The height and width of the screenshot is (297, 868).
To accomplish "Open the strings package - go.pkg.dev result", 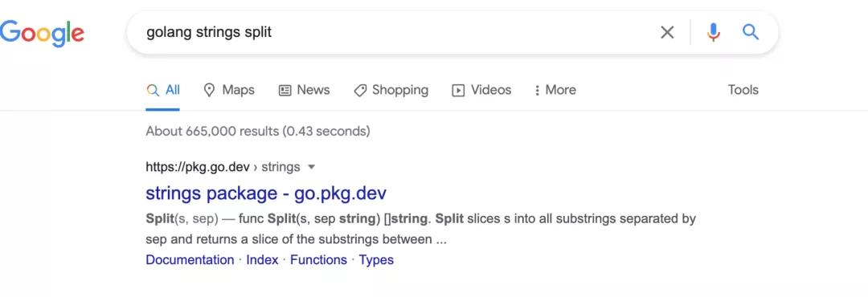I will click(x=266, y=193).
